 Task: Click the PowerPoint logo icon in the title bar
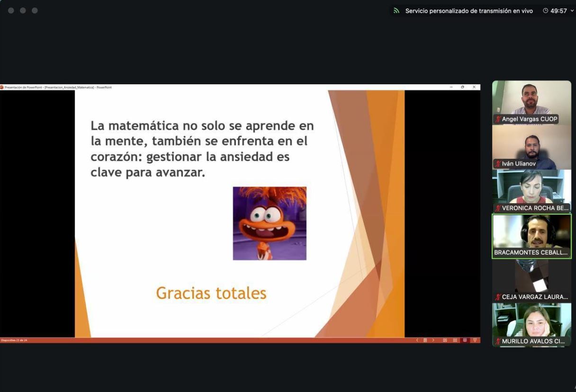(2, 87)
